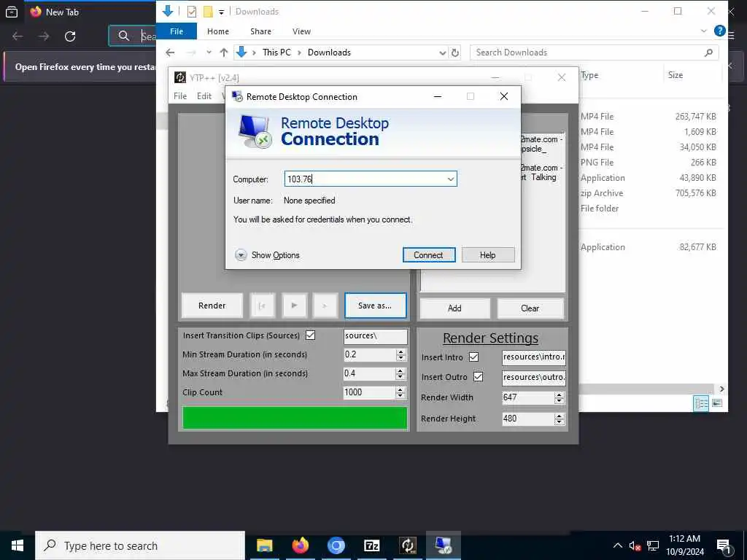The width and height of the screenshot is (747, 560).
Task: Open the Computer address dropdown
Action: tap(450, 179)
